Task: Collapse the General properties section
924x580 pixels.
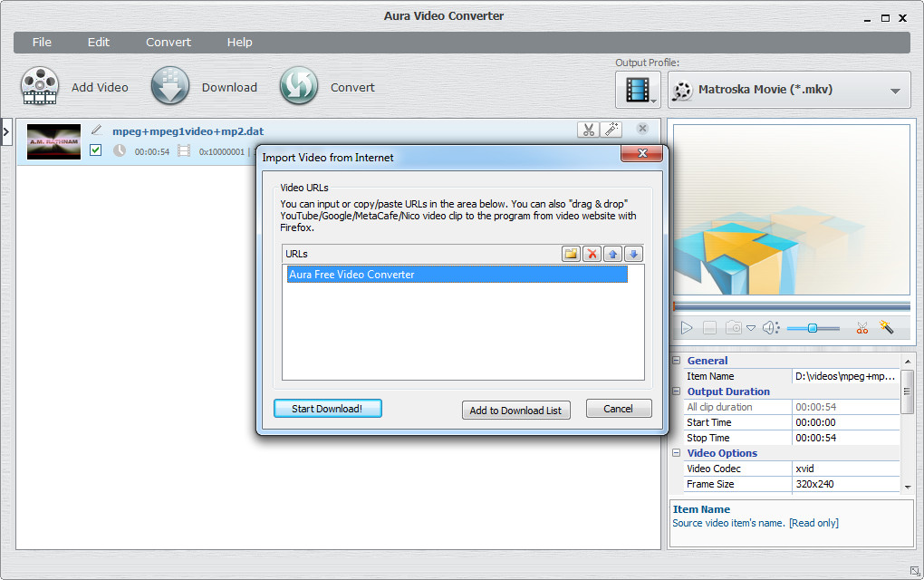Action: pos(676,361)
